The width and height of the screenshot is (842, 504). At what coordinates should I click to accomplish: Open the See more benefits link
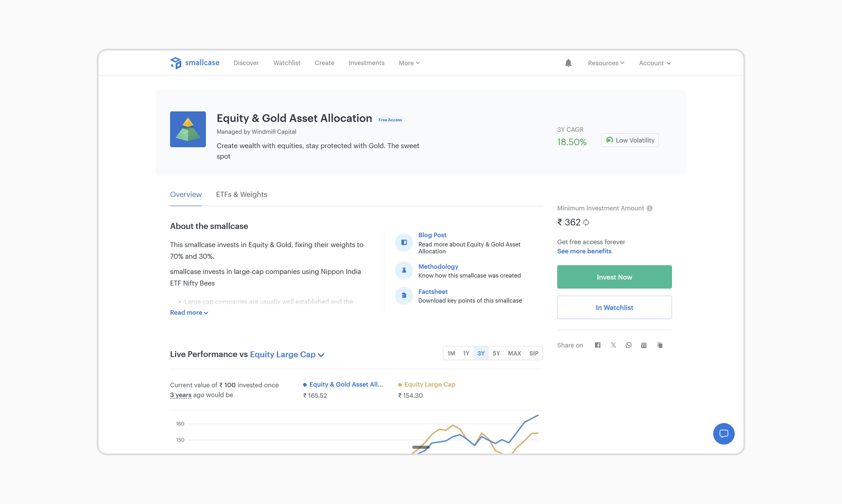(x=584, y=251)
